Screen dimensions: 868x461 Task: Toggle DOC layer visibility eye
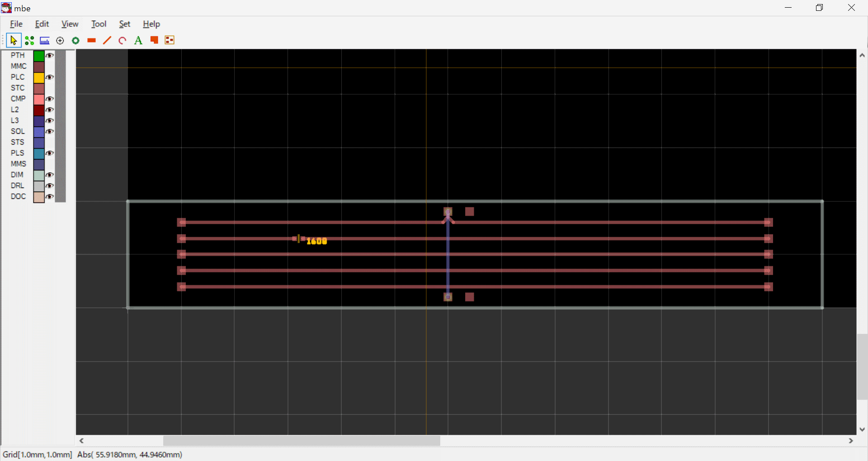[x=50, y=197]
